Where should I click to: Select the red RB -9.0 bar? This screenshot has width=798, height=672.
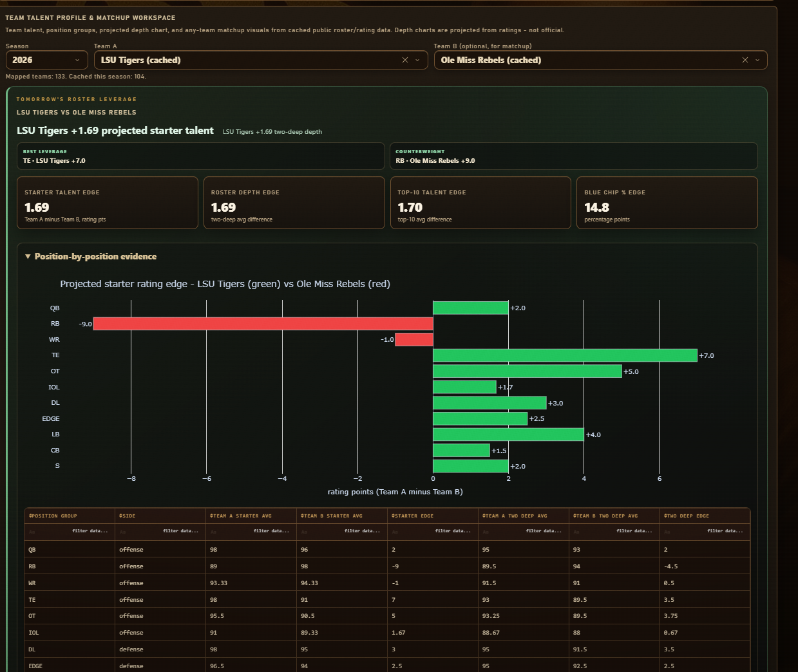263,324
